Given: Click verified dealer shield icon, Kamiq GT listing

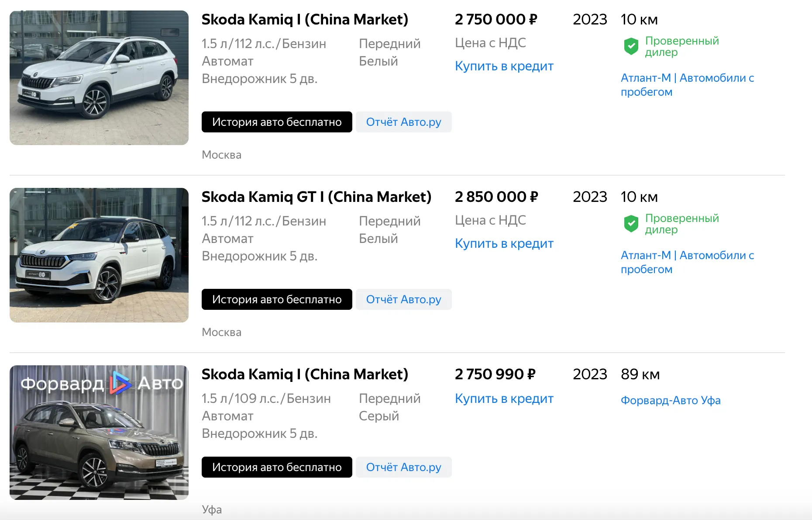Looking at the screenshot, I should coord(631,223).
